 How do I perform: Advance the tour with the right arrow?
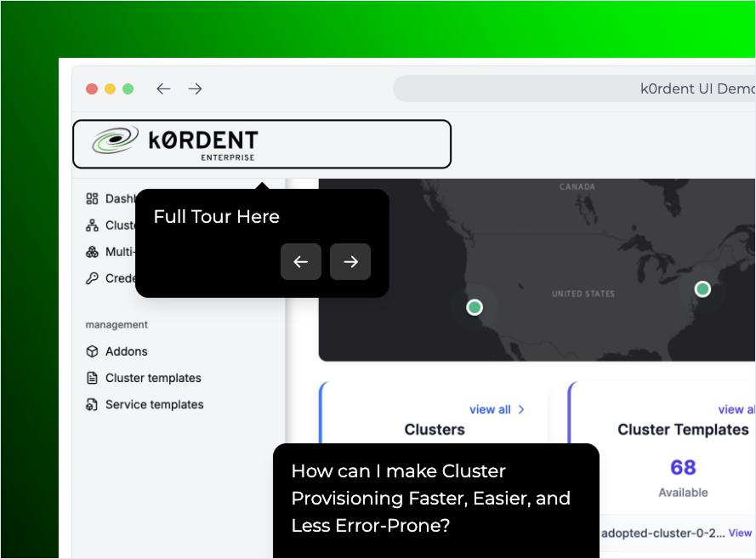pyautogui.click(x=350, y=262)
